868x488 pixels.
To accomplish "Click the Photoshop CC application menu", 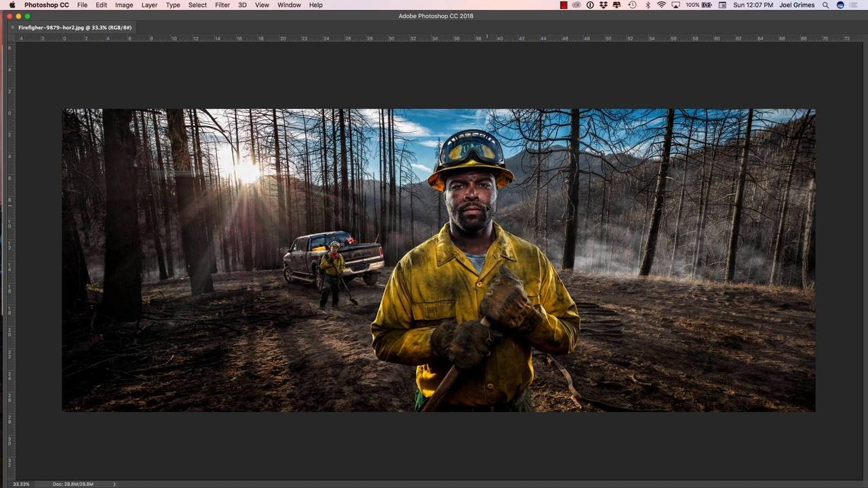I will tap(46, 5).
